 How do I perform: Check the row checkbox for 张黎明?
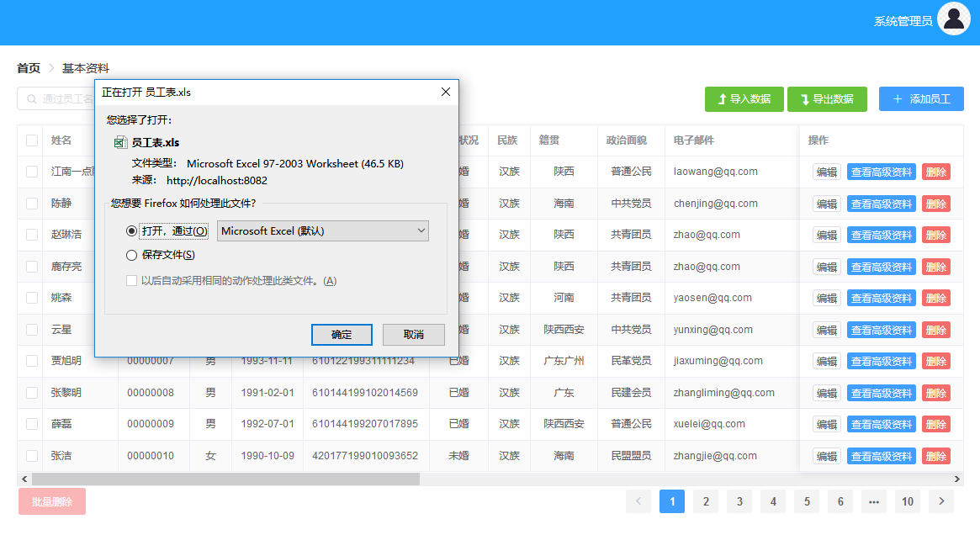click(x=32, y=393)
